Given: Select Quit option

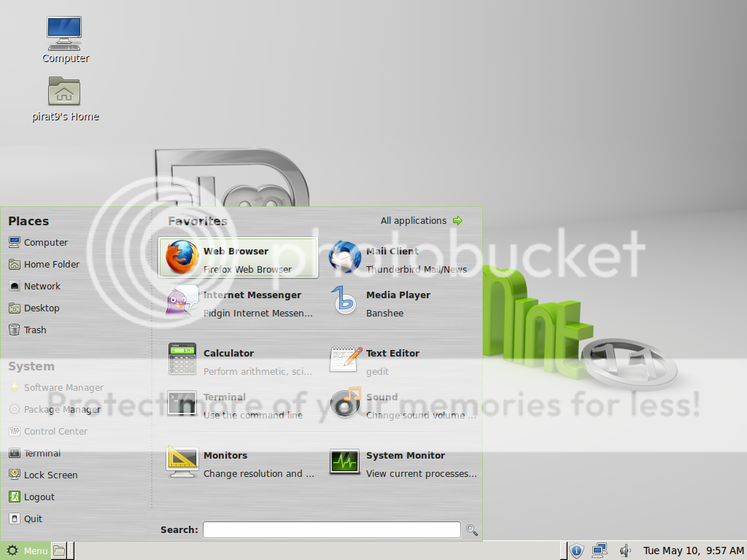Looking at the screenshot, I should [26, 519].
